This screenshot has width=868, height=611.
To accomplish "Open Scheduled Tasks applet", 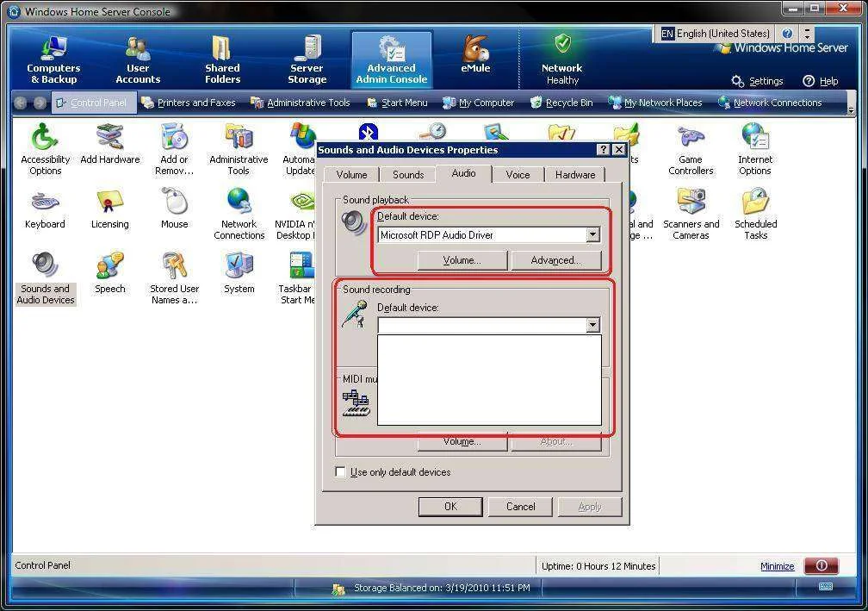I will point(756,214).
